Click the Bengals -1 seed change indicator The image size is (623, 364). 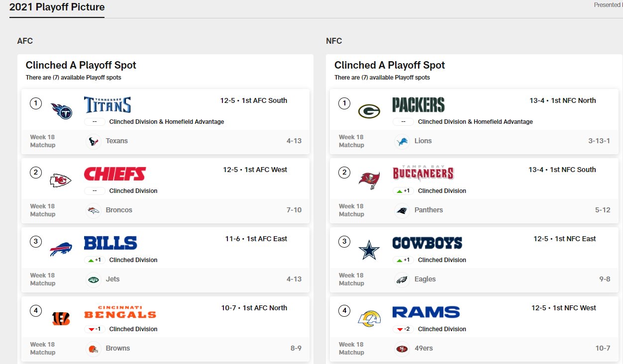[x=94, y=329]
